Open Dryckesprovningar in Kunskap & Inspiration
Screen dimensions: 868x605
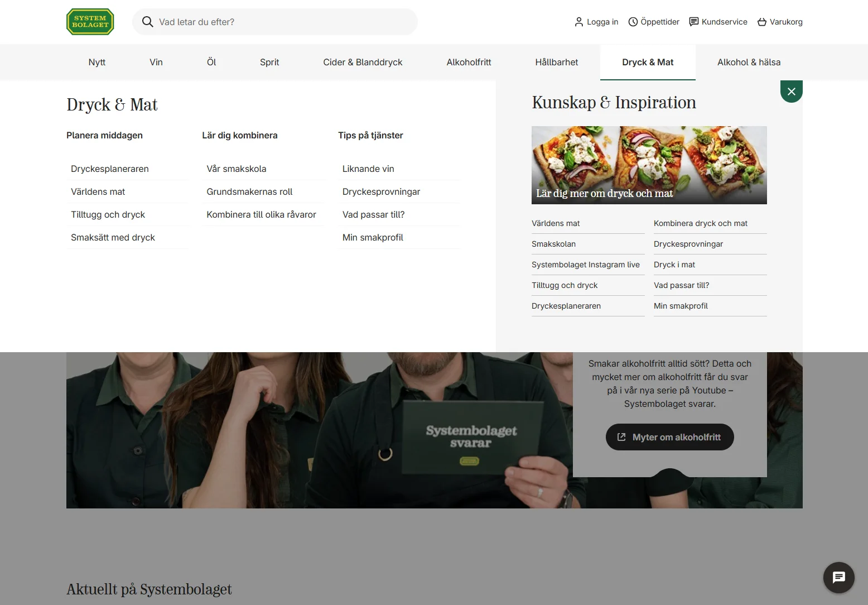pyautogui.click(x=710, y=244)
